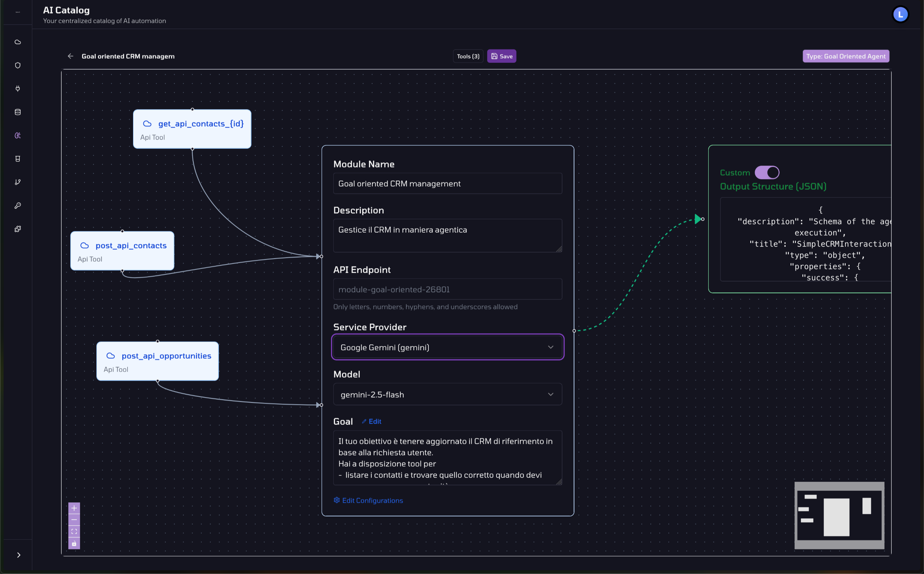Open the plug connectors sidebar icon
This screenshot has width=924, height=574.
click(x=18, y=88)
